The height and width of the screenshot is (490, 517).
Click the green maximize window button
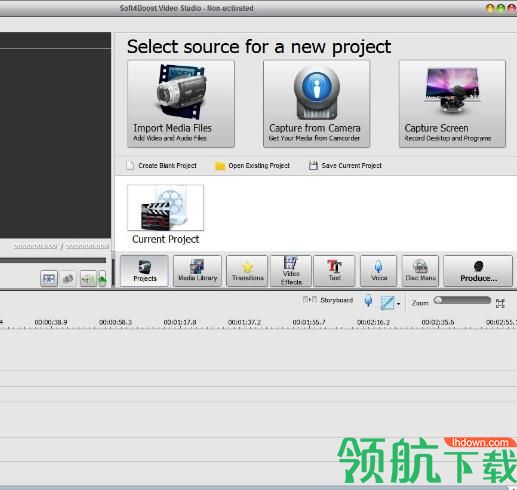501,8
